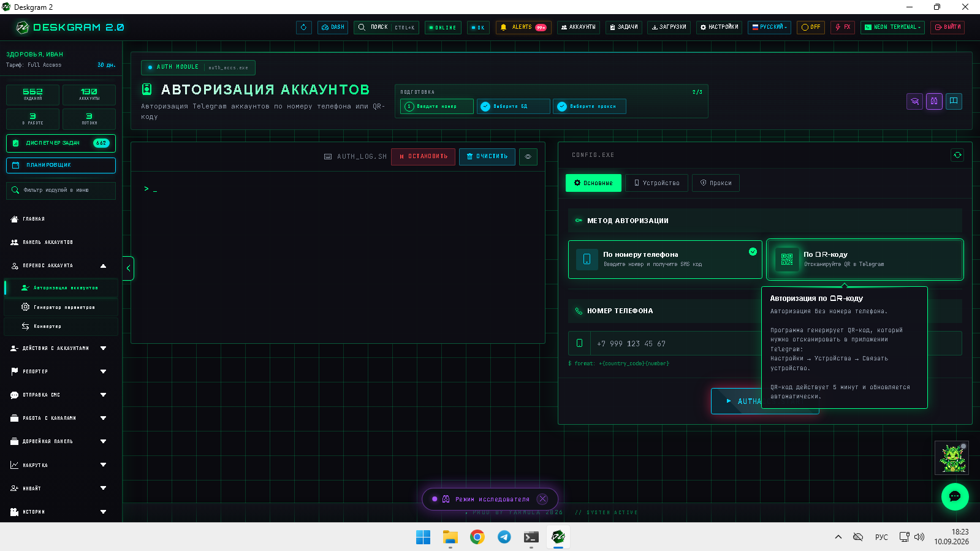
Task: Open the Русский language dropdown
Action: coord(769,28)
